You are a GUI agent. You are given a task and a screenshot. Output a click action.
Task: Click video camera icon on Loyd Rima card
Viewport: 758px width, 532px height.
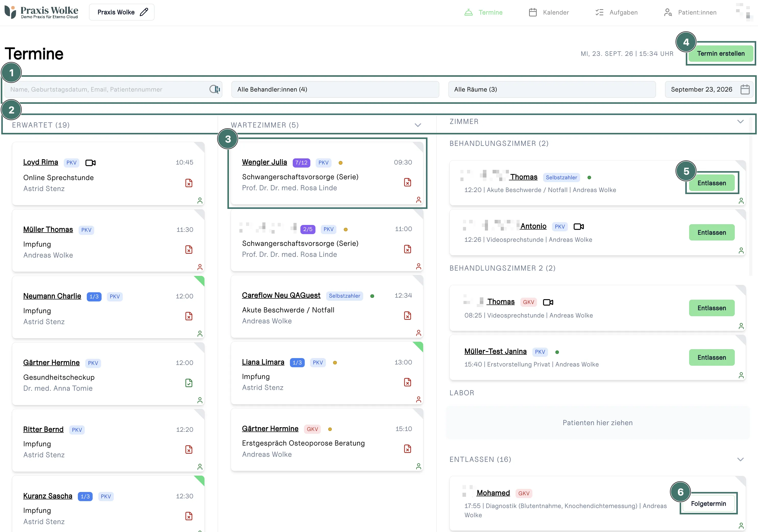point(90,163)
